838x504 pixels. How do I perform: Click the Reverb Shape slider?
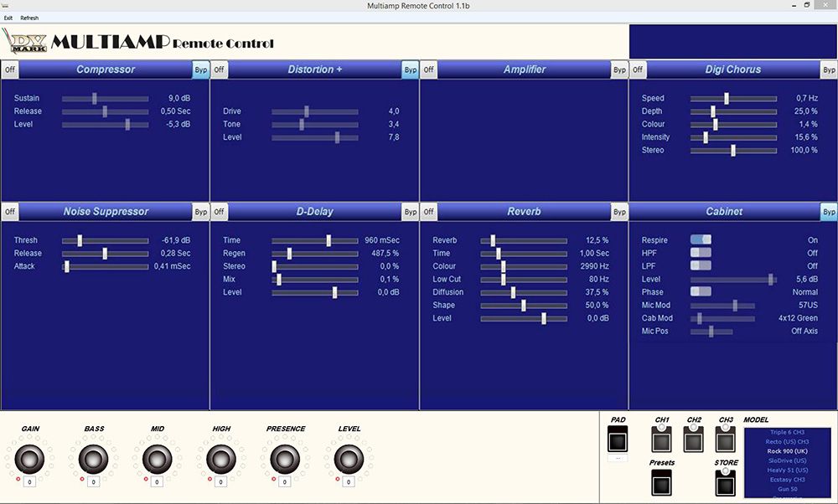524,306
